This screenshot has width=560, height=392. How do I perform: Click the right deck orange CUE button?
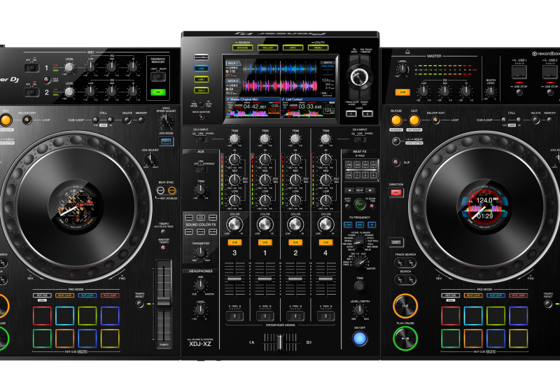tap(405, 306)
